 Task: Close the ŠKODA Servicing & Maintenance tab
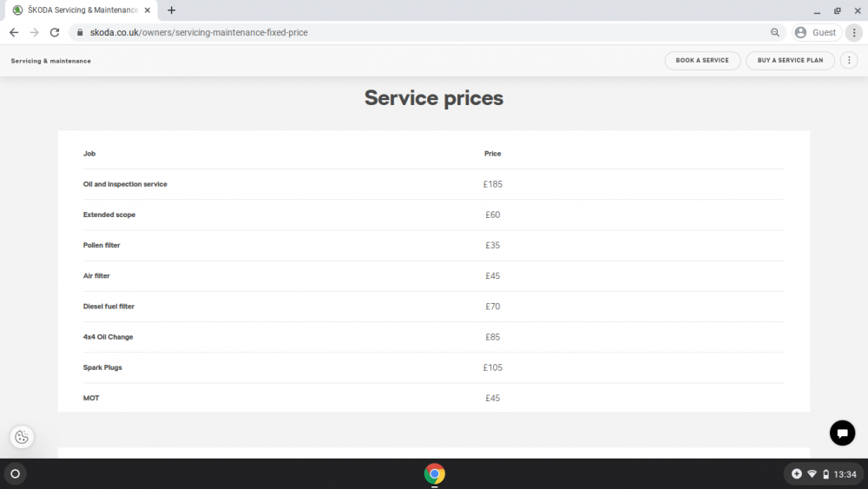pyautogui.click(x=148, y=10)
